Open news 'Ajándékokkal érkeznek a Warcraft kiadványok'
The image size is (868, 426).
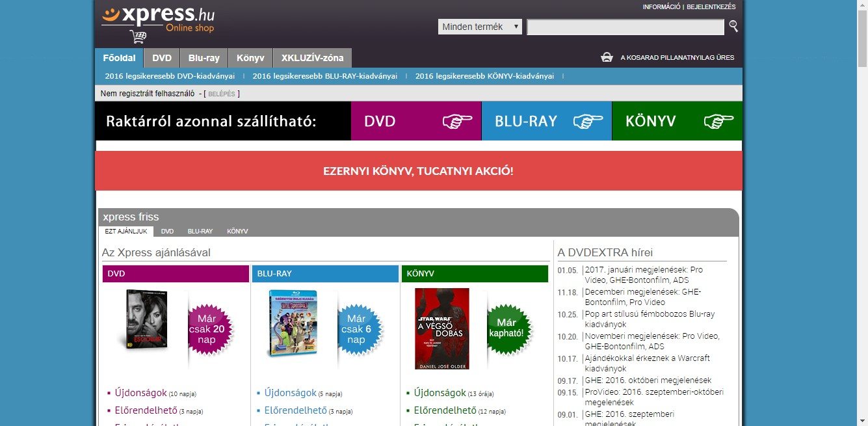click(x=647, y=363)
